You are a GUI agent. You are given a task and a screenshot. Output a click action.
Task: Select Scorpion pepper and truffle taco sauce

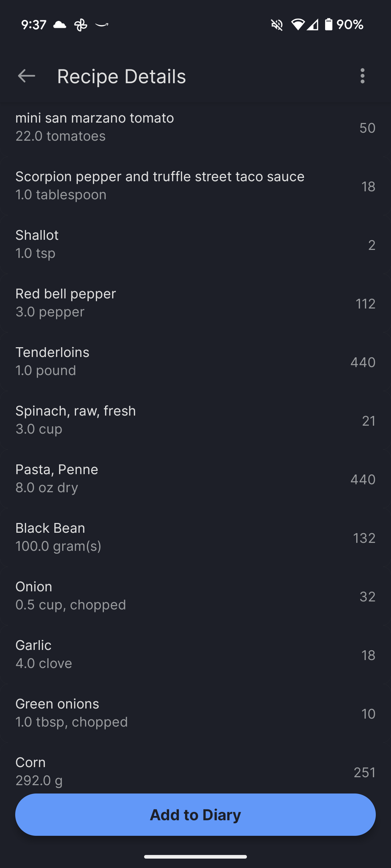195,186
